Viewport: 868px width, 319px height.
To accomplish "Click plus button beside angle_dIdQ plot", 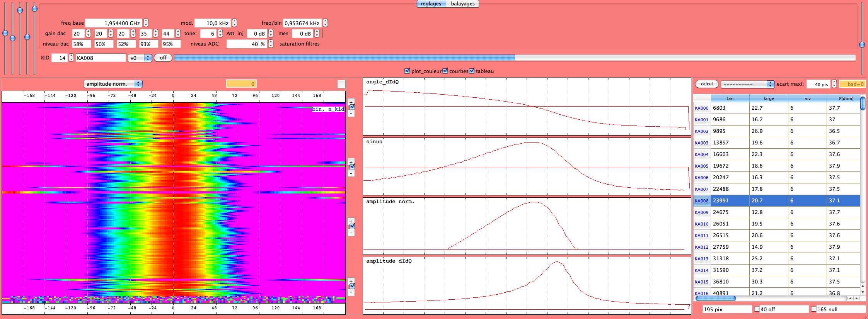I will (x=351, y=102).
